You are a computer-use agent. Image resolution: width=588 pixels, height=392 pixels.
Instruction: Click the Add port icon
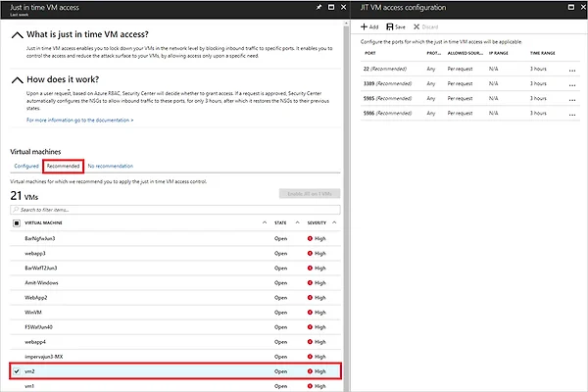(x=364, y=26)
